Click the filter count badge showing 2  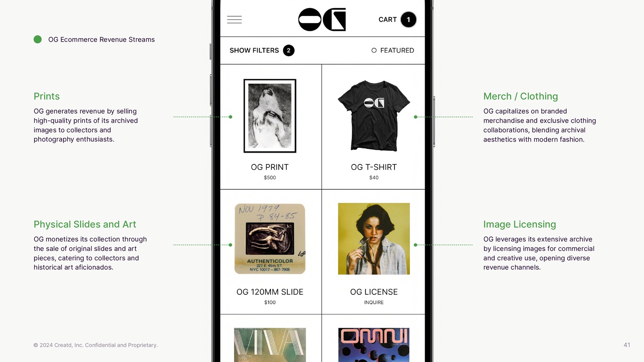click(289, 51)
